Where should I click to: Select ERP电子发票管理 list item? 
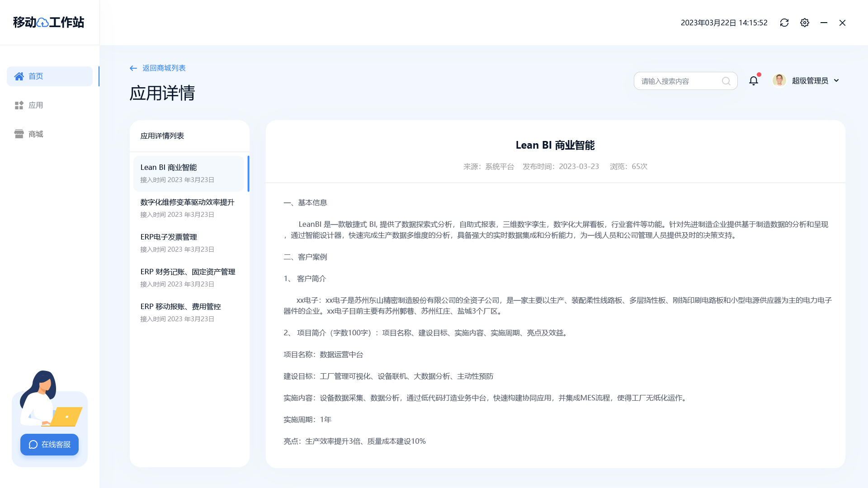point(189,243)
